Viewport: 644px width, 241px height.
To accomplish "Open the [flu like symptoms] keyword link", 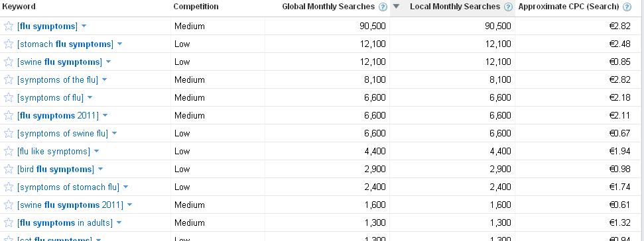I will 54,151.
